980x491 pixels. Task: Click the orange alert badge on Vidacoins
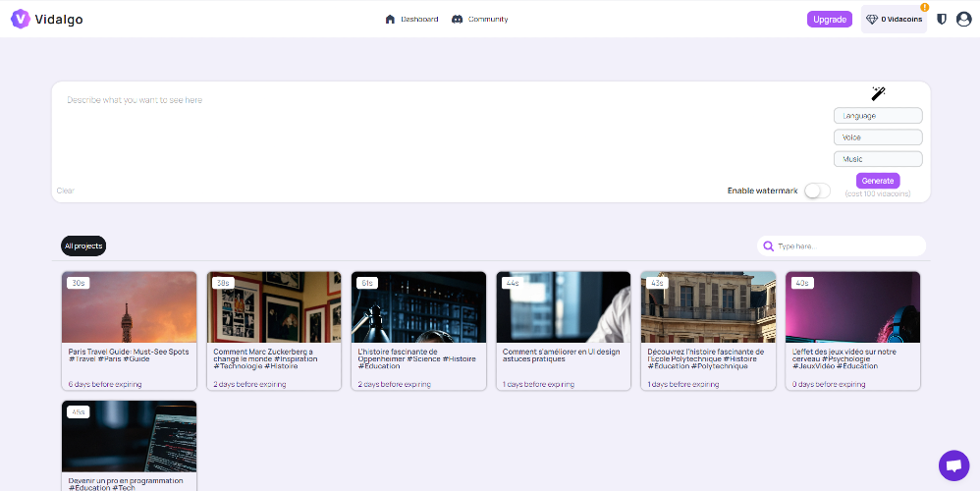coord(924,8)
